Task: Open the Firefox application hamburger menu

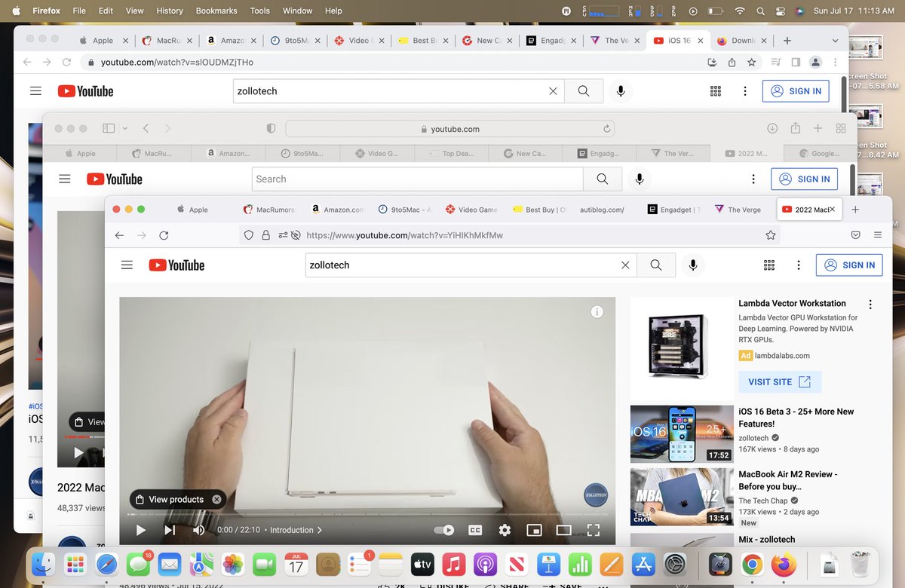Action: pyautogui.click(x=878, y=235)
